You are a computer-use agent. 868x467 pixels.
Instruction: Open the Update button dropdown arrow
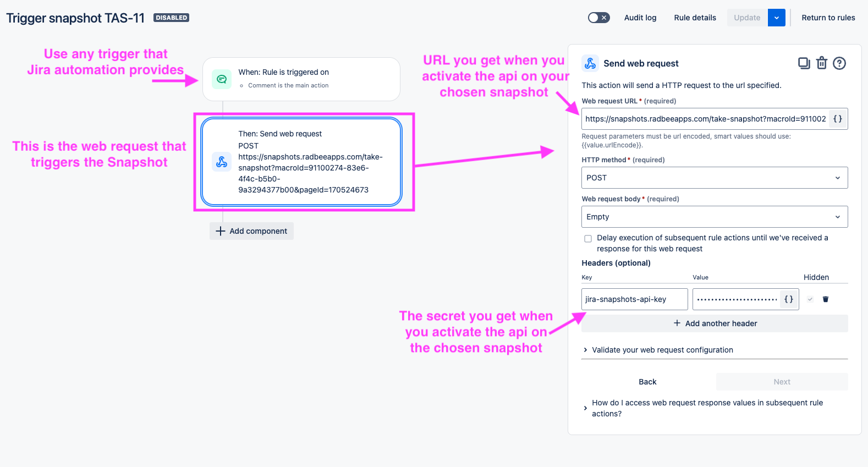[777, 18]
